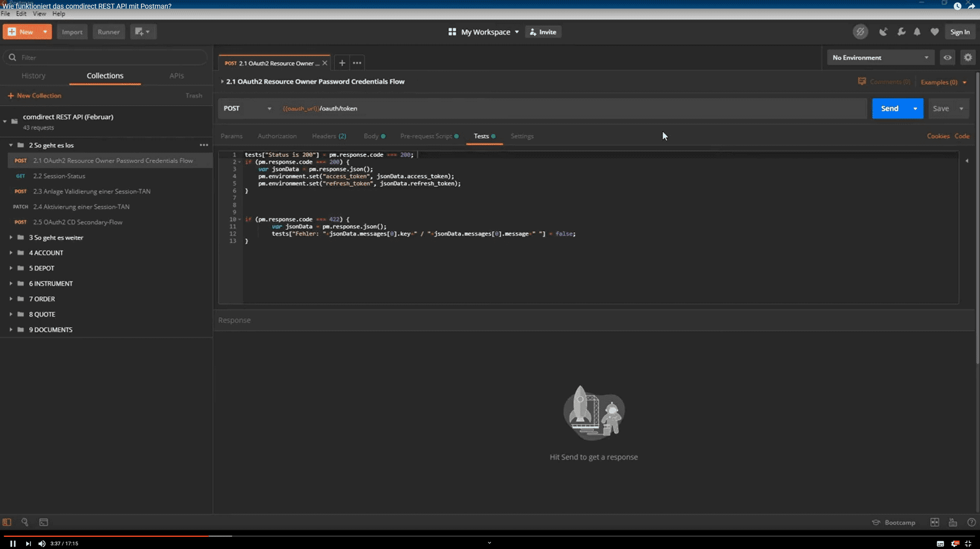The image size is (980, 549).
Task: Open the Find and Replace icon
Action: [x=25, y=522]
